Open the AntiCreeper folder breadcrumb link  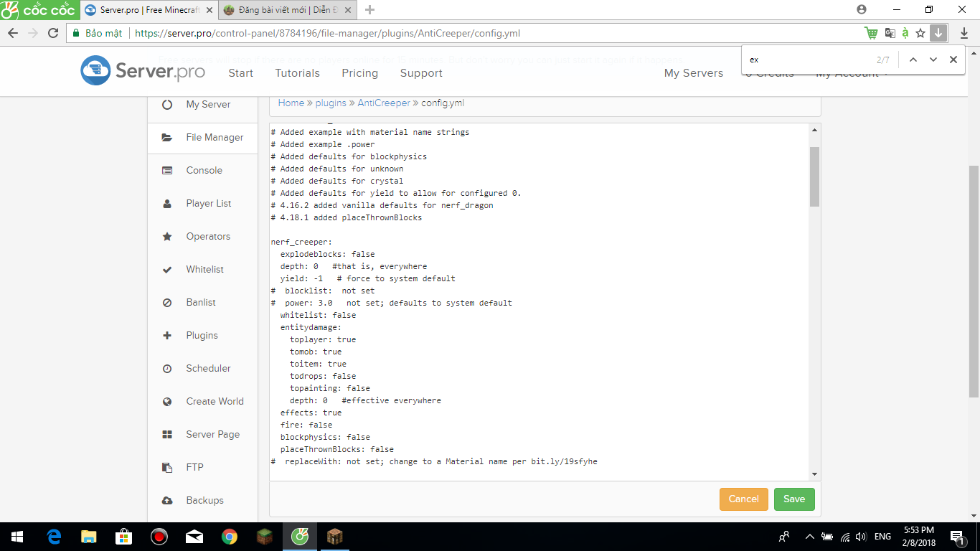click(384, 103)
